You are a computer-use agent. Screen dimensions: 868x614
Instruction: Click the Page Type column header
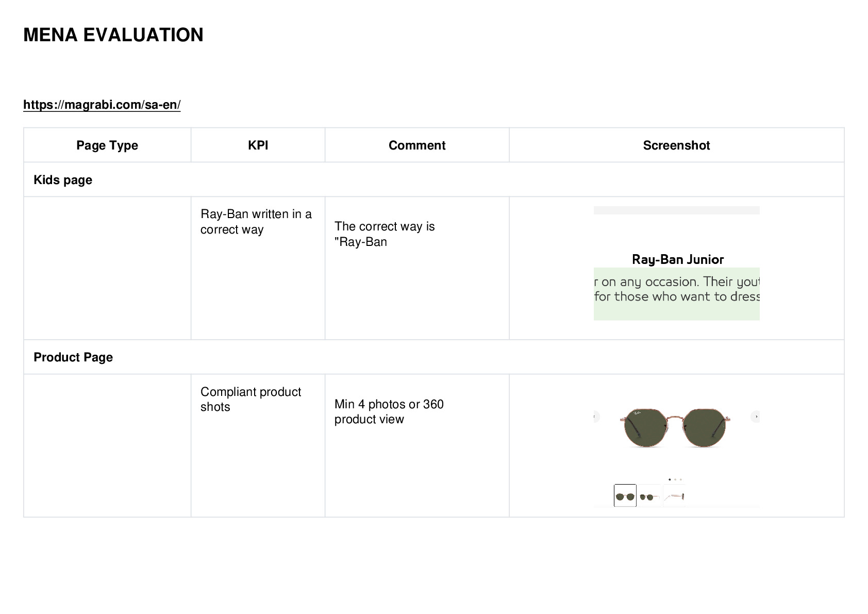click(x=107, y=145)
